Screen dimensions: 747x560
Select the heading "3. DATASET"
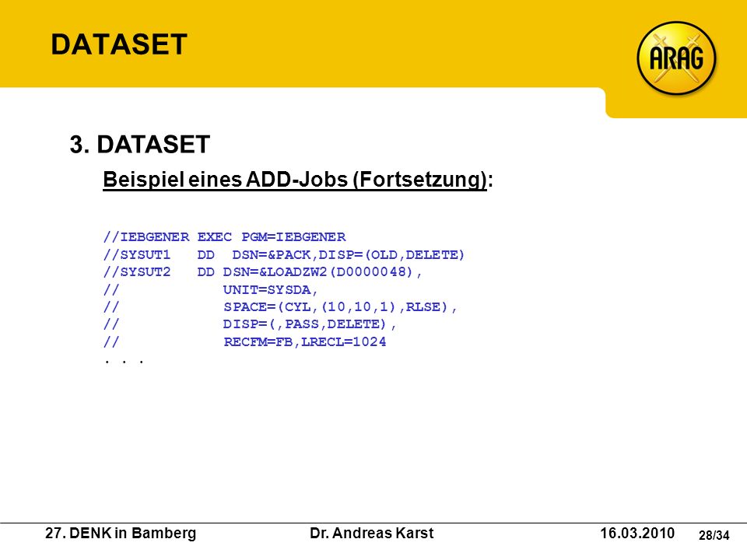coord(139,145)
